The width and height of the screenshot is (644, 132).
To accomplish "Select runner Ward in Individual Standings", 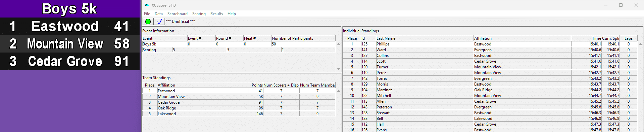I will click(490, 50).
